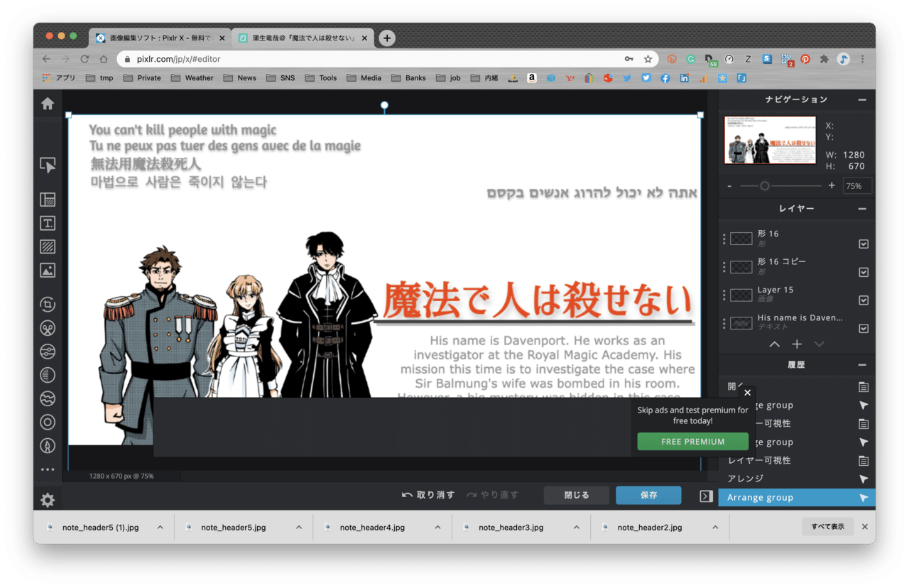Select the アレンジ history entry
The height and width of the screenshot is (588, 909).
[x=797, y=479]
